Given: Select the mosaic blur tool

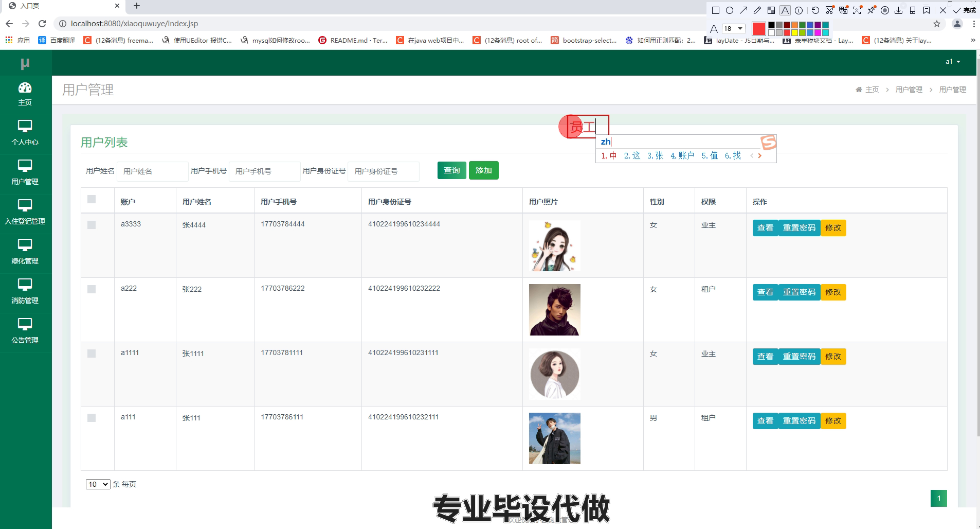Looking at the screenshot, I should coord(771,10).
